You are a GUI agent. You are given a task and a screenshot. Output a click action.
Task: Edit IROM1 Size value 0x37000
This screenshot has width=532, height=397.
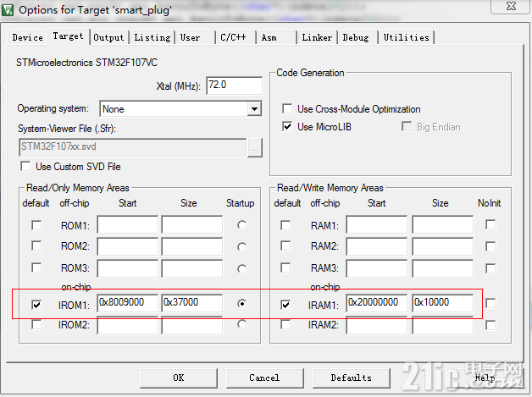click(192, 303)
